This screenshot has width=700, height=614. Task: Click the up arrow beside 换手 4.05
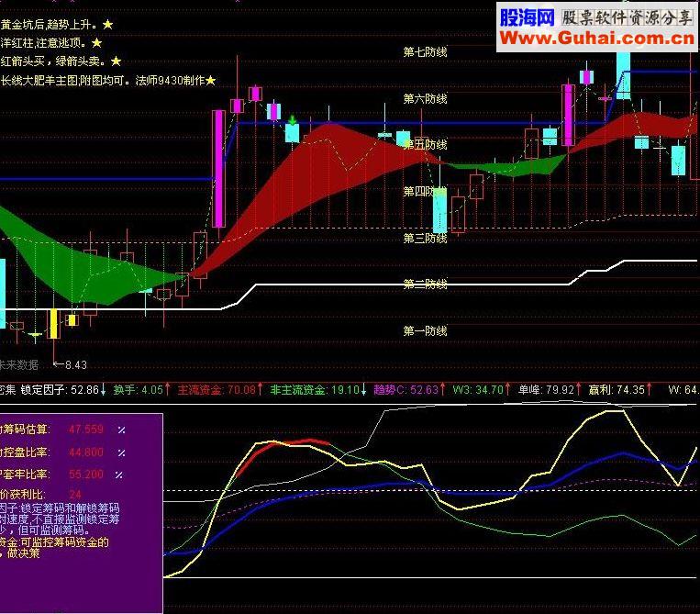click(167, 389)
